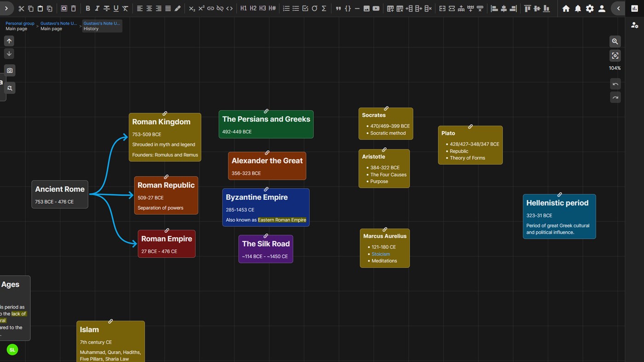Toggle italic text formatting
The width and height of the screenshot is (644, 362).
(x=97, y=8)
